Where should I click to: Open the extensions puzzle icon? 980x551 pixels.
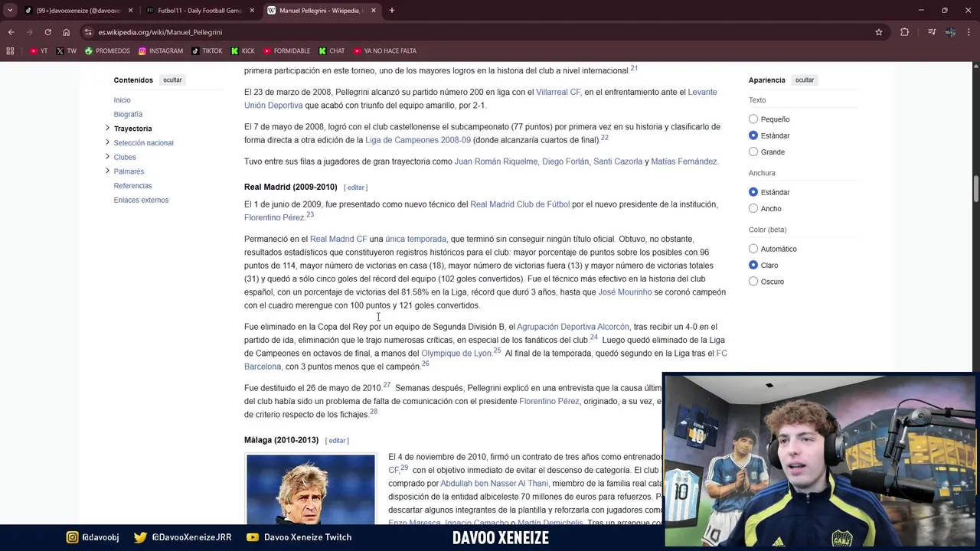[905, 32]
